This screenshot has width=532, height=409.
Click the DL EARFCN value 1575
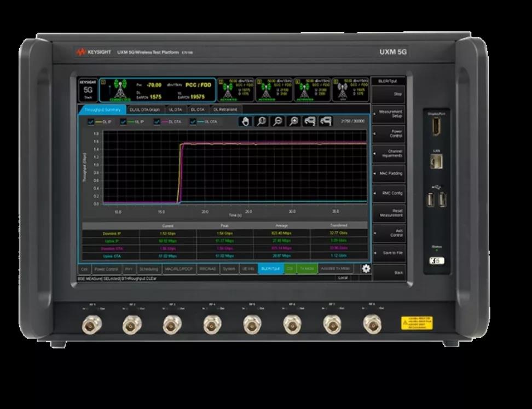[155, 97]
